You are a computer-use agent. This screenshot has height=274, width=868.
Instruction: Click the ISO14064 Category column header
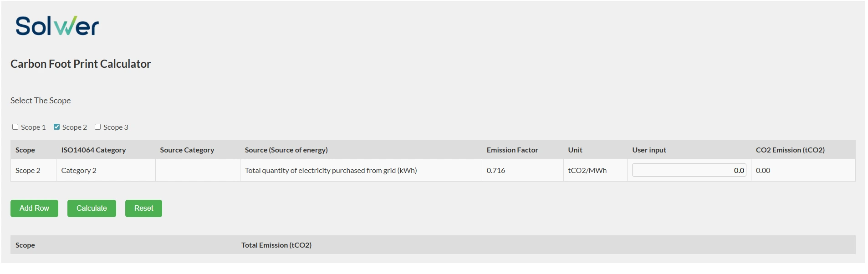[x=93, y=150]
